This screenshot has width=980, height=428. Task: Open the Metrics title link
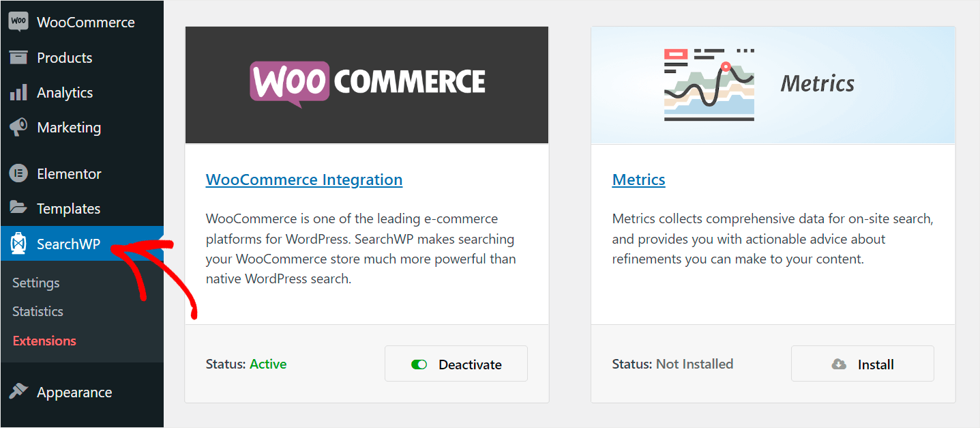tap(638, 180)
